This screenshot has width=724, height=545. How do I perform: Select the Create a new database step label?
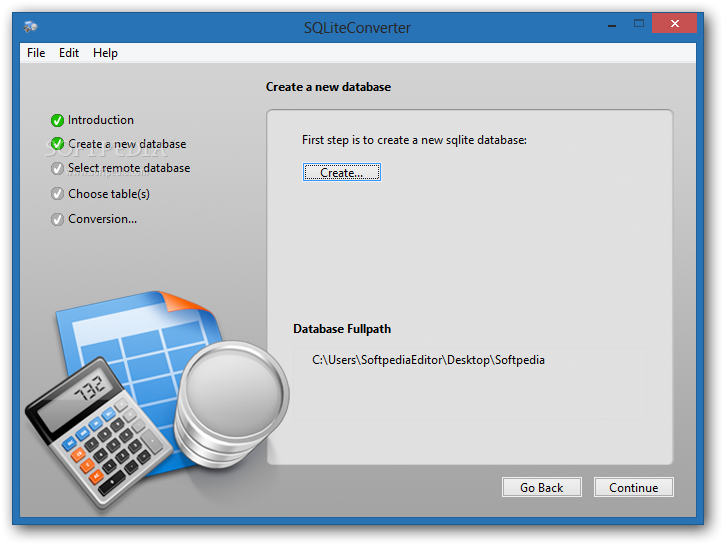click(x=127, y=144)
